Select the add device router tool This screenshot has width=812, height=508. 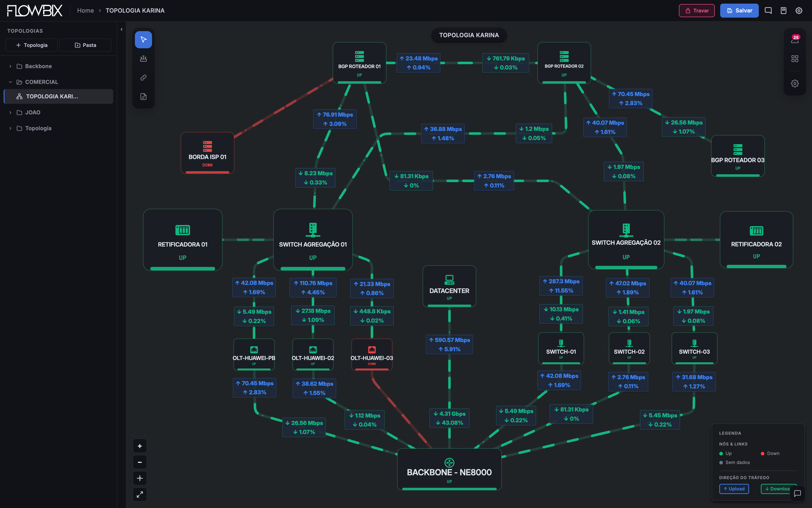coord(143,59)
